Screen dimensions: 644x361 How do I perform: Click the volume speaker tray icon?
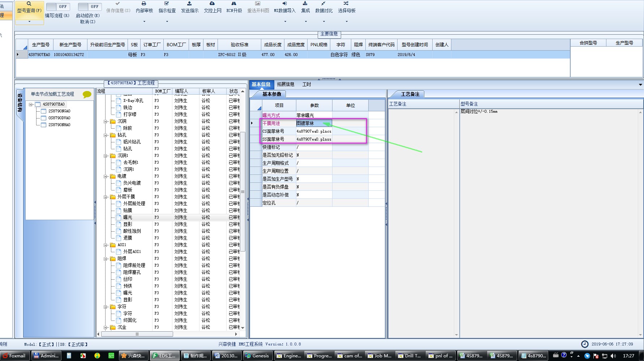click(x=613, y=356)
